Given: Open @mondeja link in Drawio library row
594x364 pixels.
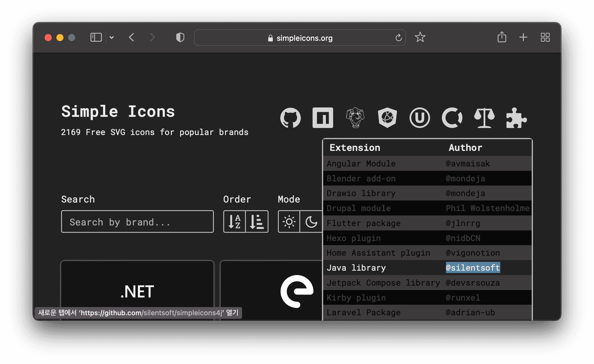Looking at the screenshot, I should click(465, 193).
